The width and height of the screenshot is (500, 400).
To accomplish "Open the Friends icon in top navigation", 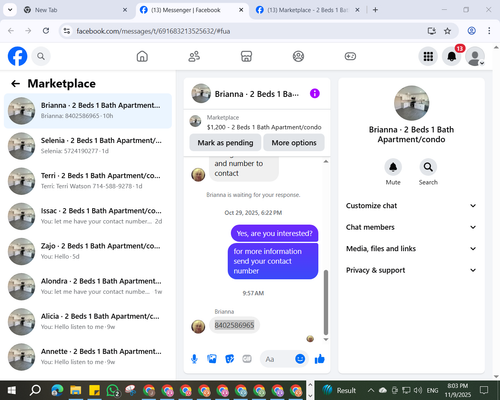I will [x=194, y=56].
